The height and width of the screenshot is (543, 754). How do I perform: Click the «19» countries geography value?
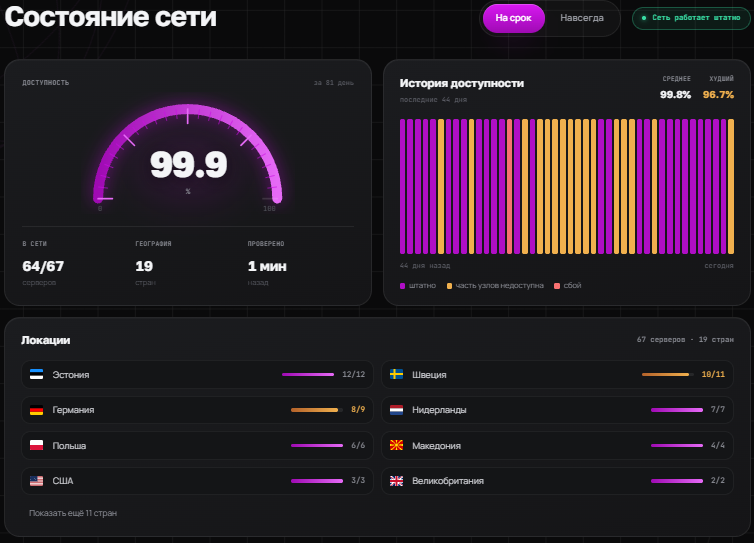[144, 266]
